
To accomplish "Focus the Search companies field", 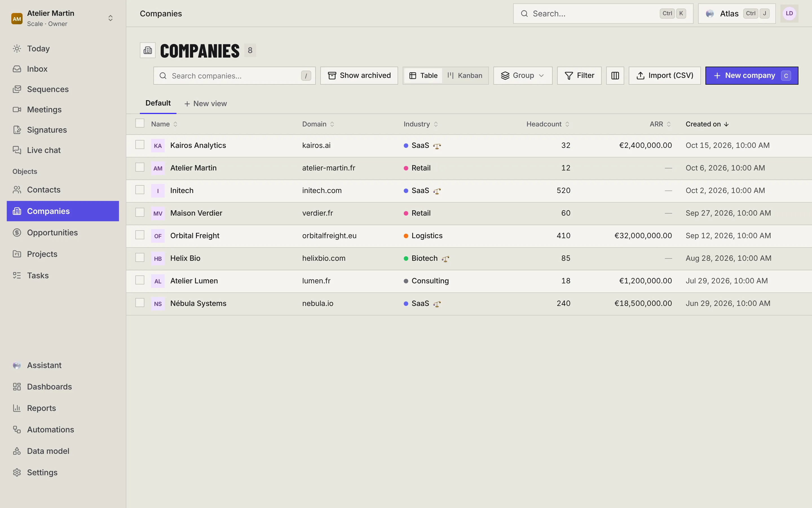I will (234, 76).
